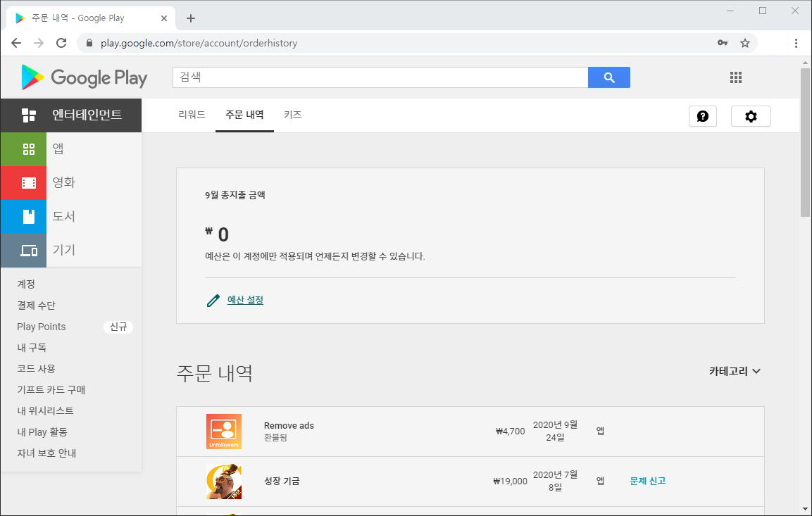Click the scrollbar down arrow
The width and height of the screenshot is (812, 516).
805,509
